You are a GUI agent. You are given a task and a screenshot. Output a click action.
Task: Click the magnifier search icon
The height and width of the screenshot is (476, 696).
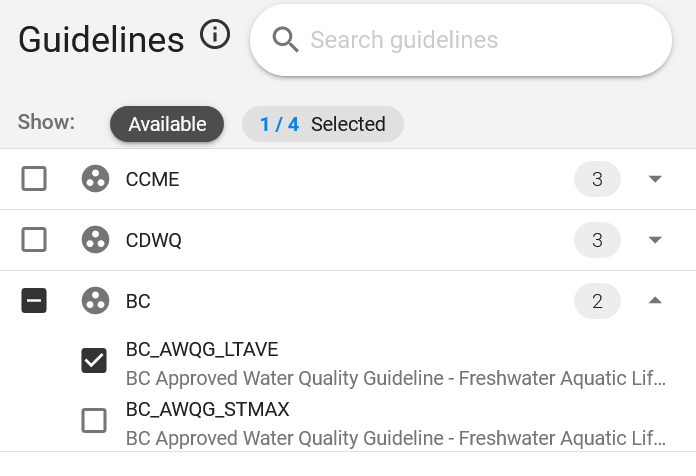point(285,40)
